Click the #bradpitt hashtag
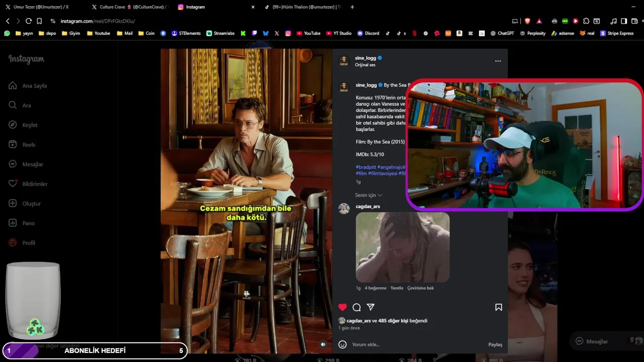 coord(366,167)
